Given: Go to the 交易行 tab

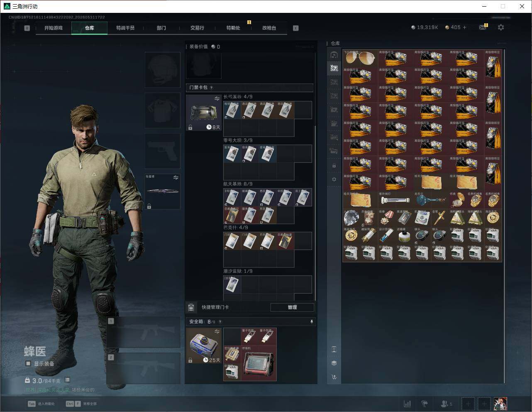Looking at the screenshot, I should point(197,28).
